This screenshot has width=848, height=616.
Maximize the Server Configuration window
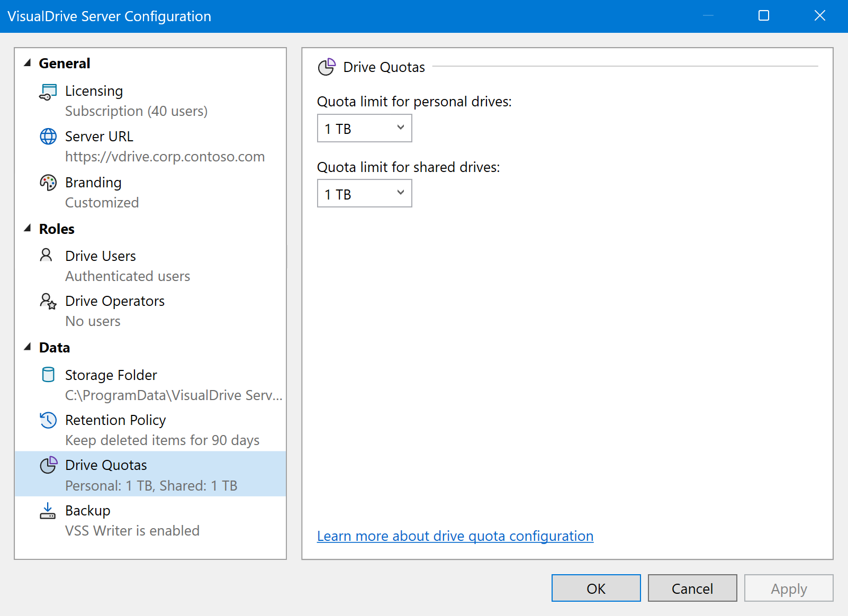[763, 16]
